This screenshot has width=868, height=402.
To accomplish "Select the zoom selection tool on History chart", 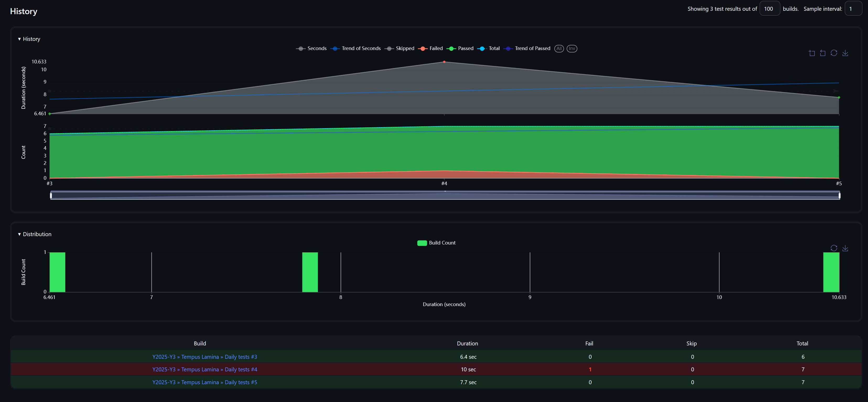I will coord(811,53).
